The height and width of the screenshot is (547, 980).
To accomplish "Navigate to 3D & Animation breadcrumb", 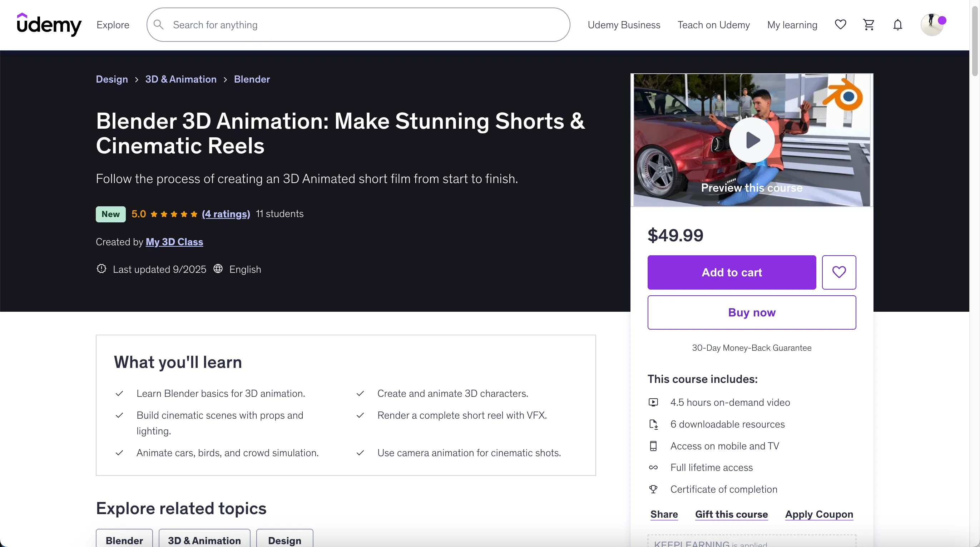I will pos(181,79).
